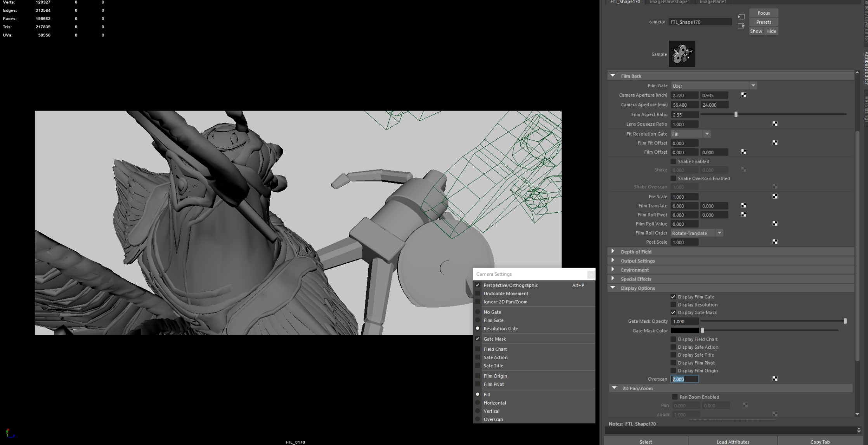
Task: Click the Load Attributes button
Action: tap(733, 442)
